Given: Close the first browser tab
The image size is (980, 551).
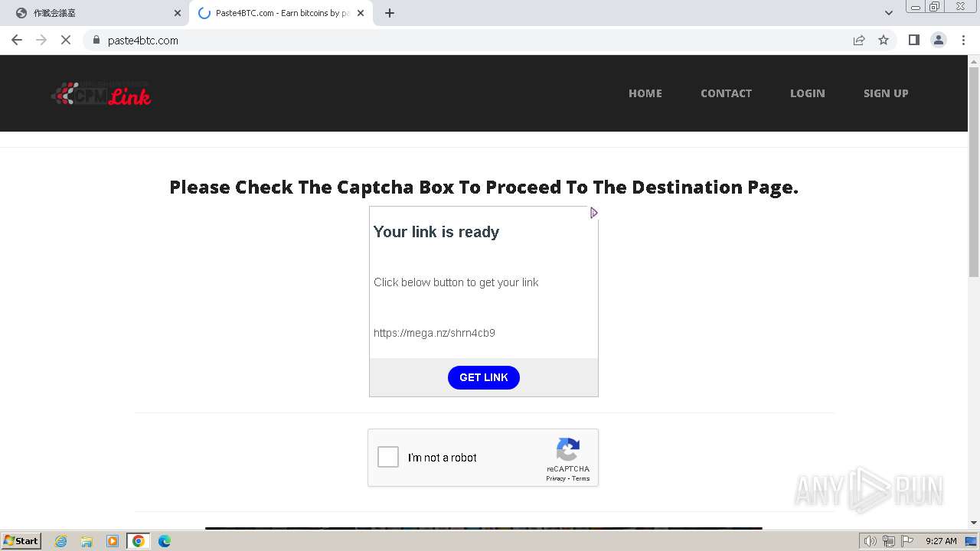Looking at the screenshot, I should tap(178, 13).
